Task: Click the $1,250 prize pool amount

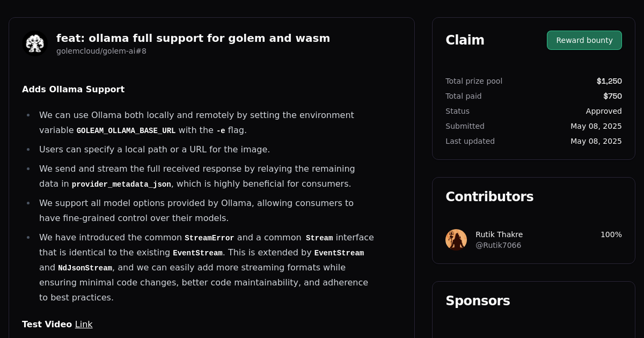Action: click(x=609, y=81)
